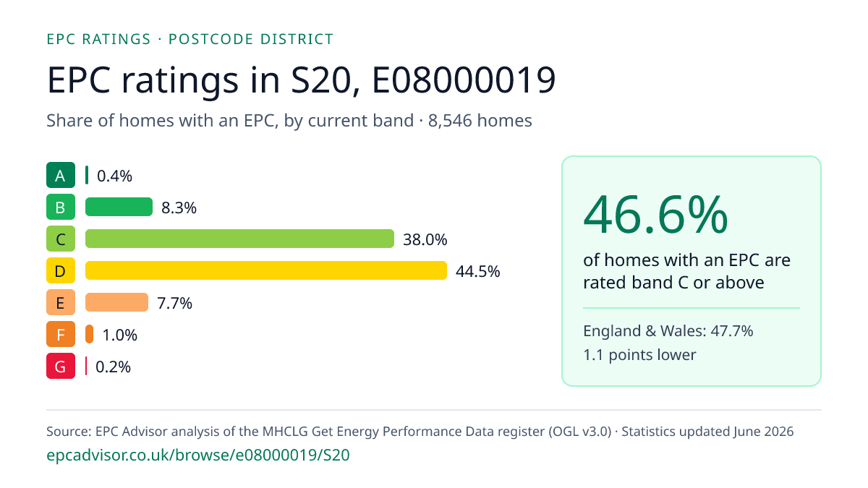Click the 7.7% value label
This screenshot has width=868, height=488.
174,303
